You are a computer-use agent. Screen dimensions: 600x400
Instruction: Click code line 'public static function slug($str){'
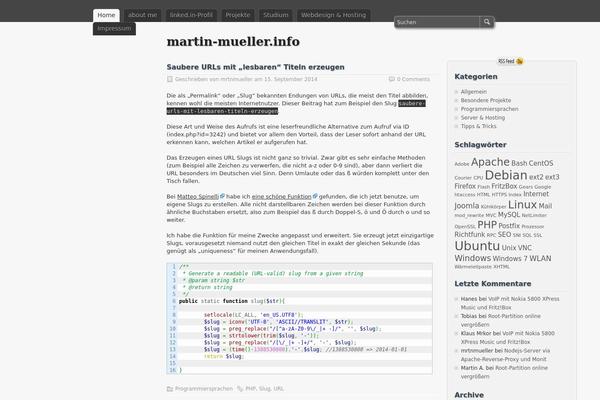232,301
